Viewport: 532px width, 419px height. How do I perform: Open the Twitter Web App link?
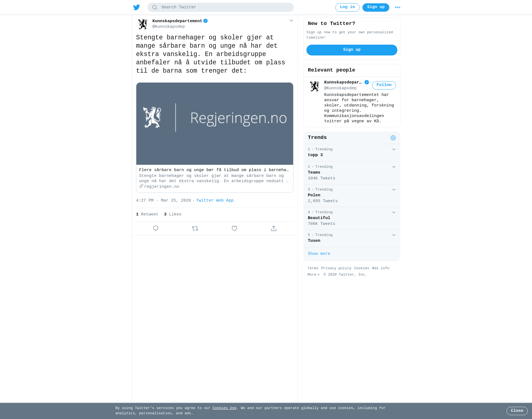point(215,200)
